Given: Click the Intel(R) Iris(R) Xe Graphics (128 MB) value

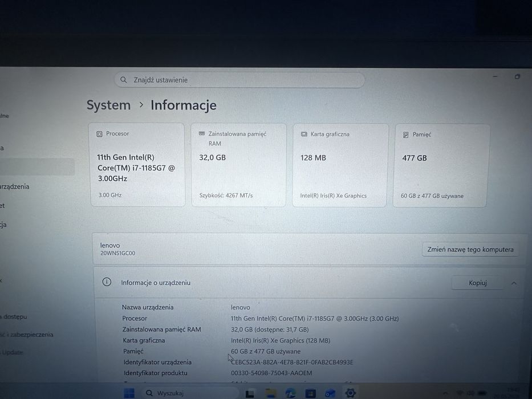Looking at the screenshot, I should coord(281,340).
